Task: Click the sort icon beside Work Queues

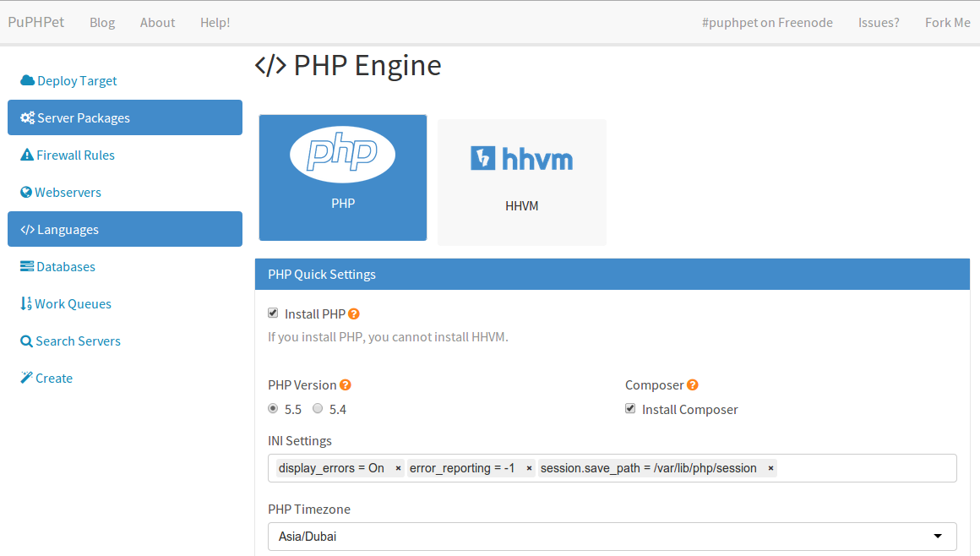Action: [25, 303]
